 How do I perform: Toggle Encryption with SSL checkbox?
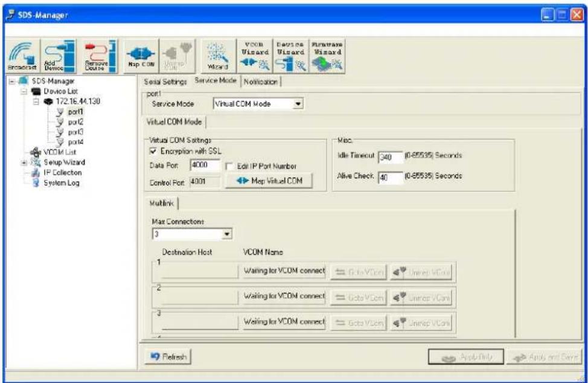pyautogui.click(x=153, y=151)
